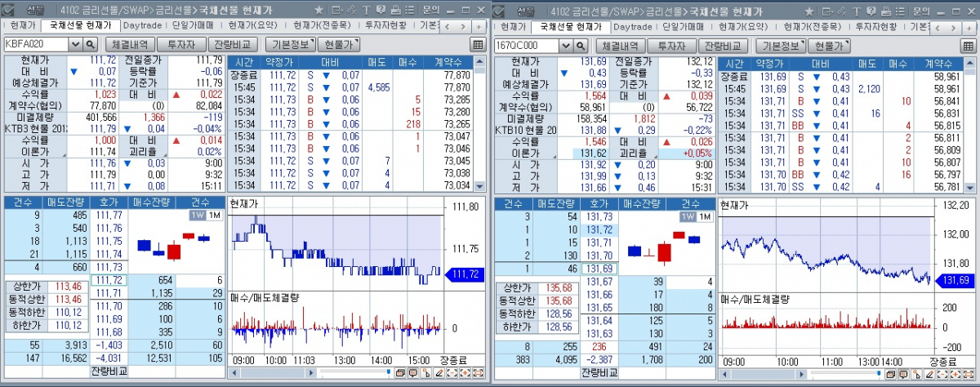Open the font size T icon in right window
This screenshot has width=980, height=387.
click(x=857, y=11)
